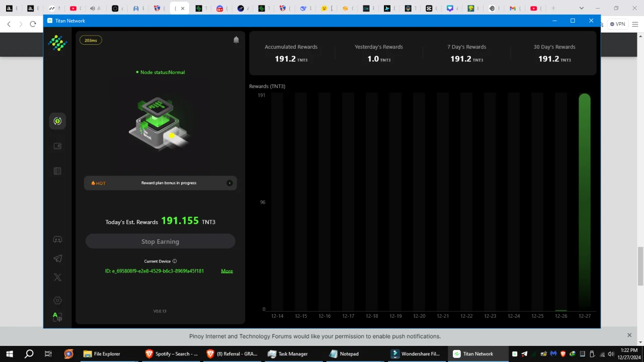Open the Discord link icon

tap(57, 239)
